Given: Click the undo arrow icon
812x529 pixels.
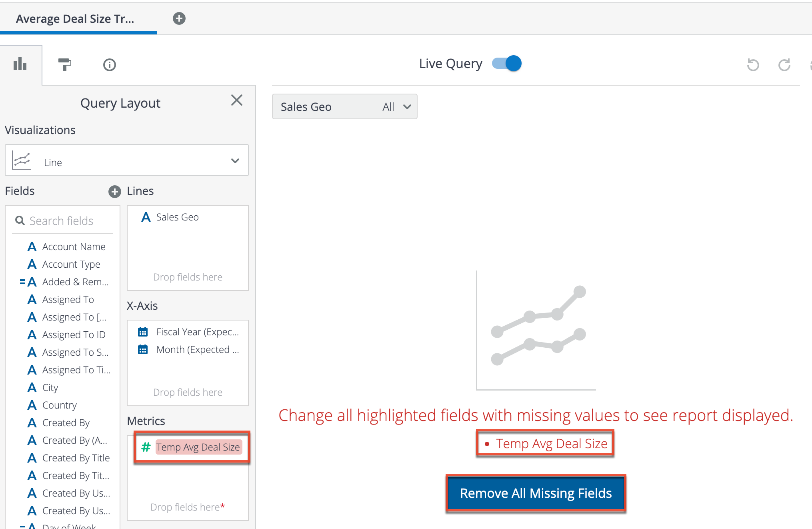Looking at the screenshot, I should (x=753, y=64).
